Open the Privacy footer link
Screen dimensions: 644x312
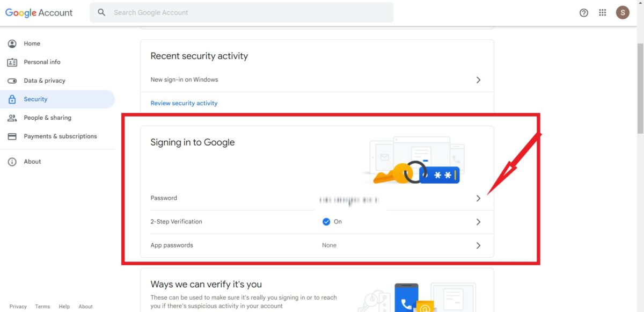pyautogui.click(x=18, y=307)
